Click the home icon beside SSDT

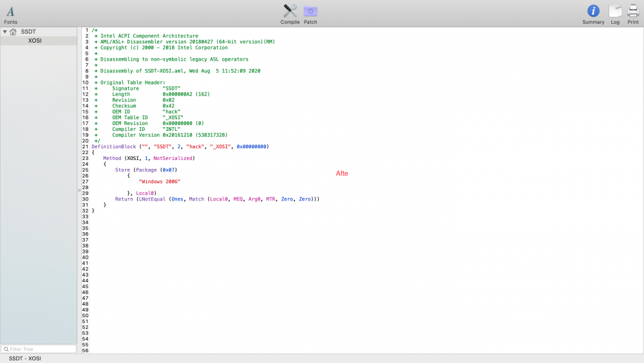pos(14,32)
